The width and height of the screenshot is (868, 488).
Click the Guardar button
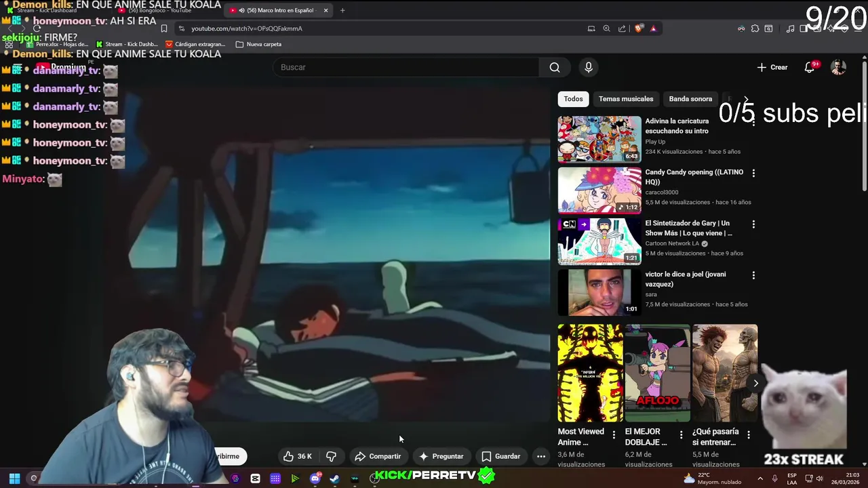pyautogui.click(x=500, y=456)
